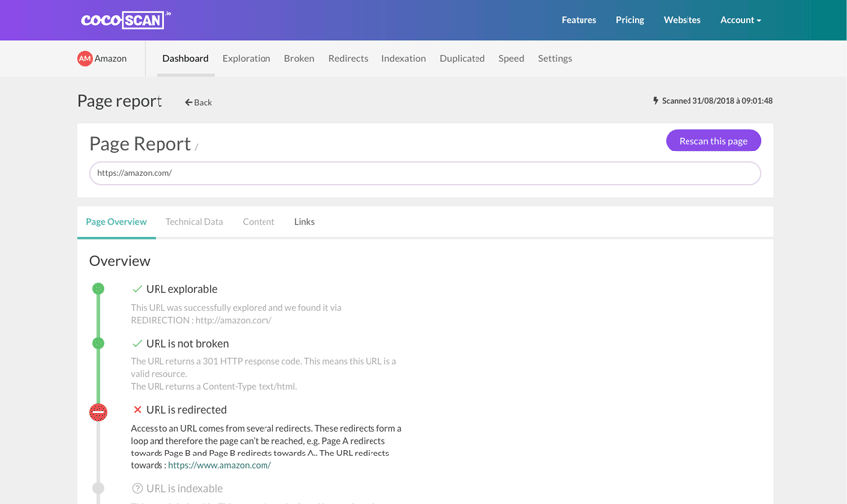The image size is (847, 504).
Task: Click the Rescan this page button
Action: [x=713, y=141]
